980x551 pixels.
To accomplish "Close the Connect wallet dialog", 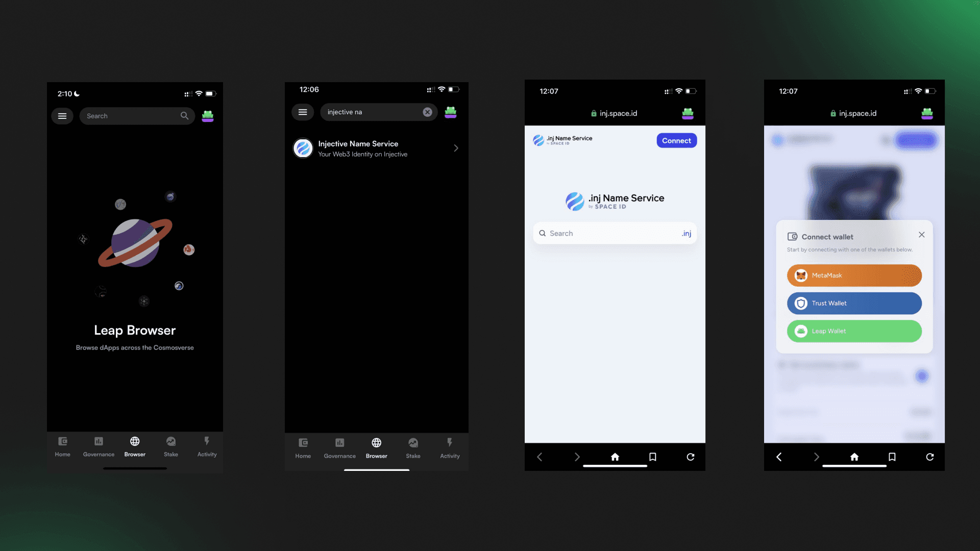I will tap(921, 235).
